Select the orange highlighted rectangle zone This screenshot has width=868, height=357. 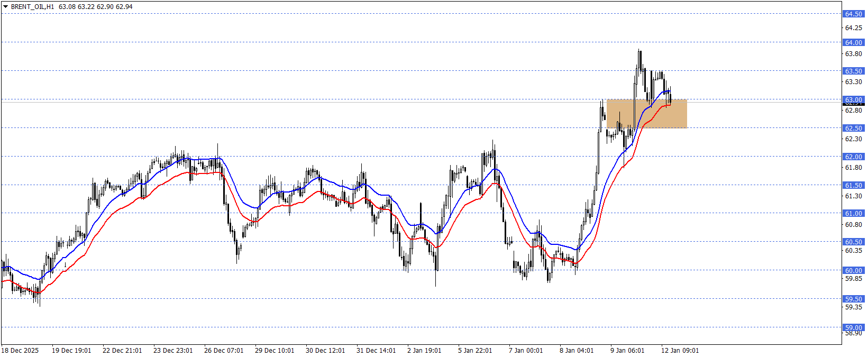(x=646, y=114)
